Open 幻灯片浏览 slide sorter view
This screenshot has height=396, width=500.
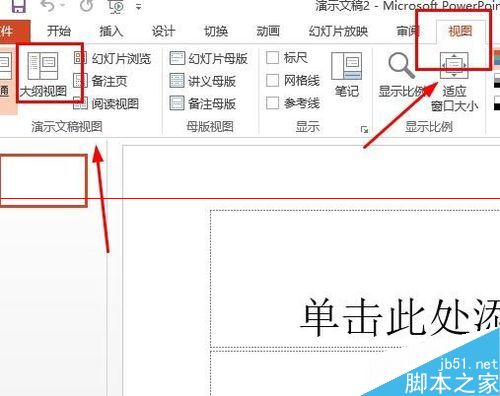click(112, 59)
